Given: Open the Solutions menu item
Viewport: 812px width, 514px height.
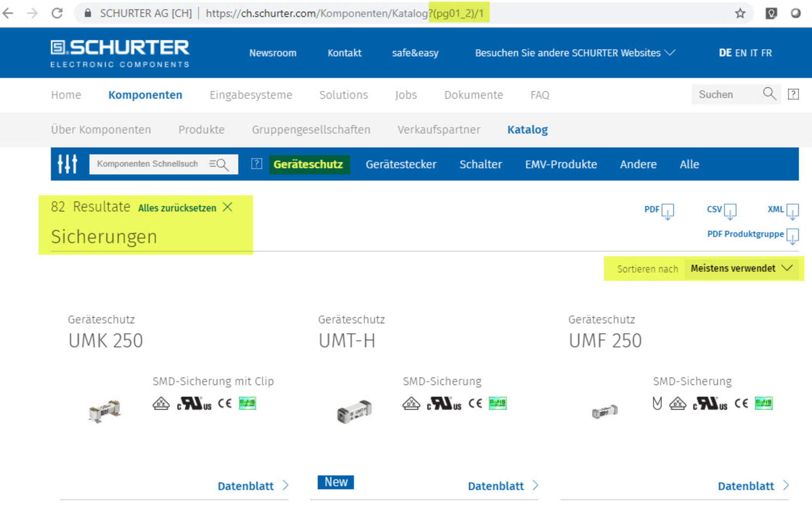Looking at the screenshot, I should coord(344,95).
